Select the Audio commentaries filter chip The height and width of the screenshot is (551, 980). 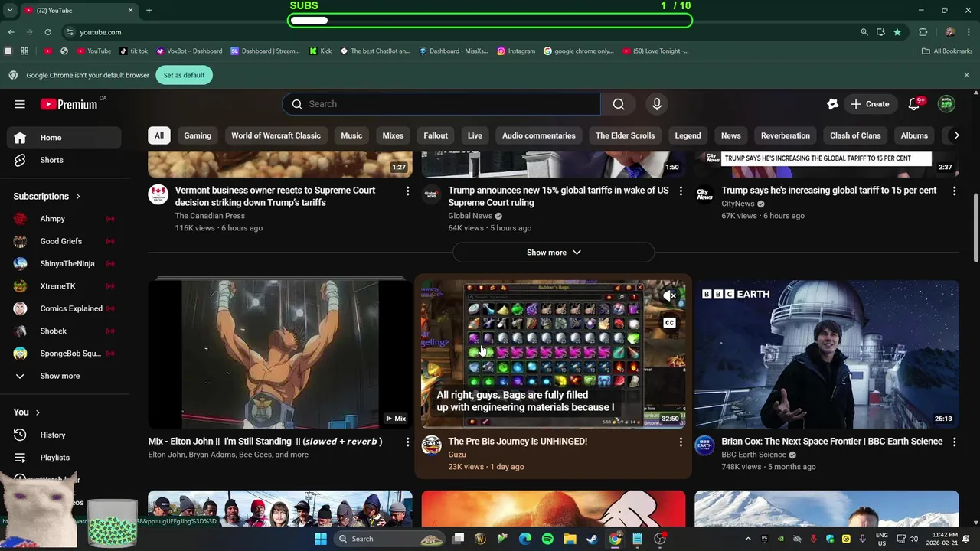539,135
